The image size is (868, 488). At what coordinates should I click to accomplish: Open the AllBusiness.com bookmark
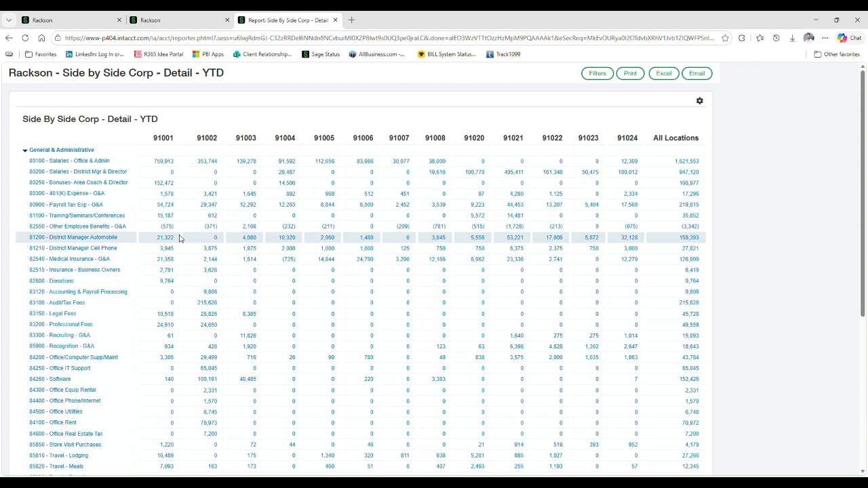click(377, 54)
